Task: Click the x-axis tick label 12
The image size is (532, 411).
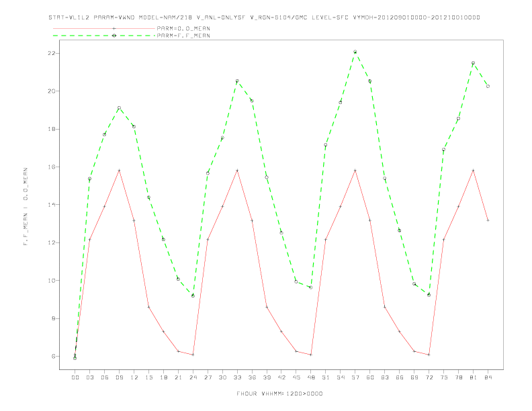Action: [134, 377]
